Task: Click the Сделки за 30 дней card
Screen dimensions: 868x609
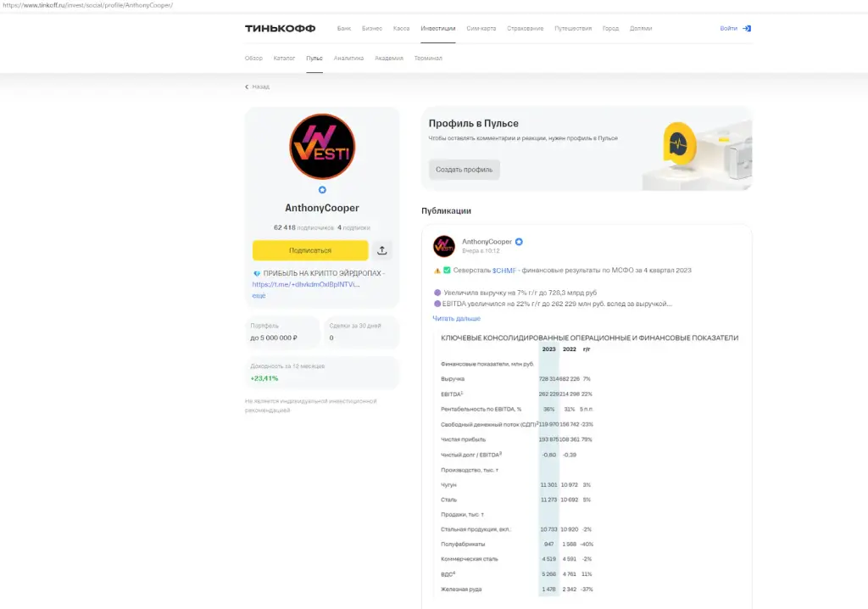Action: pos(361,332)
